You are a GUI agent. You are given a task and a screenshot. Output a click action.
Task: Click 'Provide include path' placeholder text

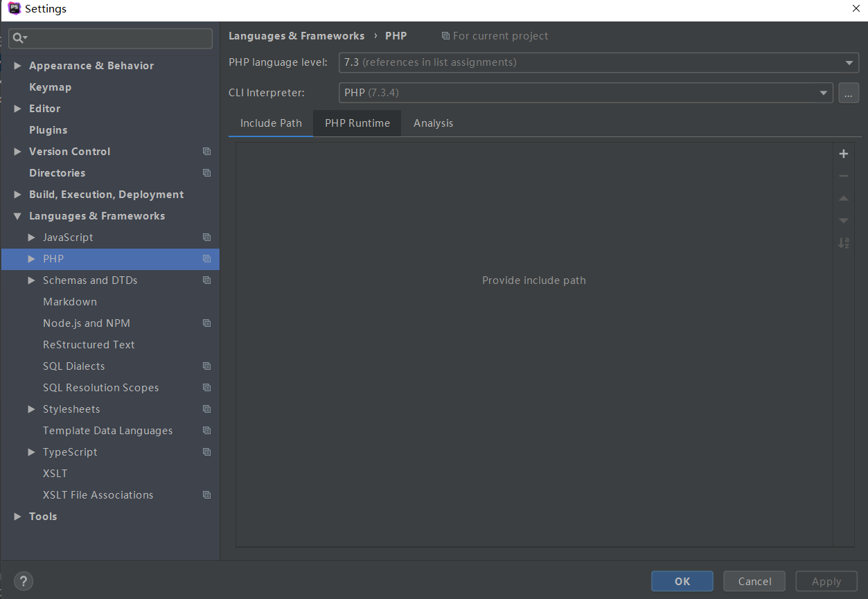point(534,280)
